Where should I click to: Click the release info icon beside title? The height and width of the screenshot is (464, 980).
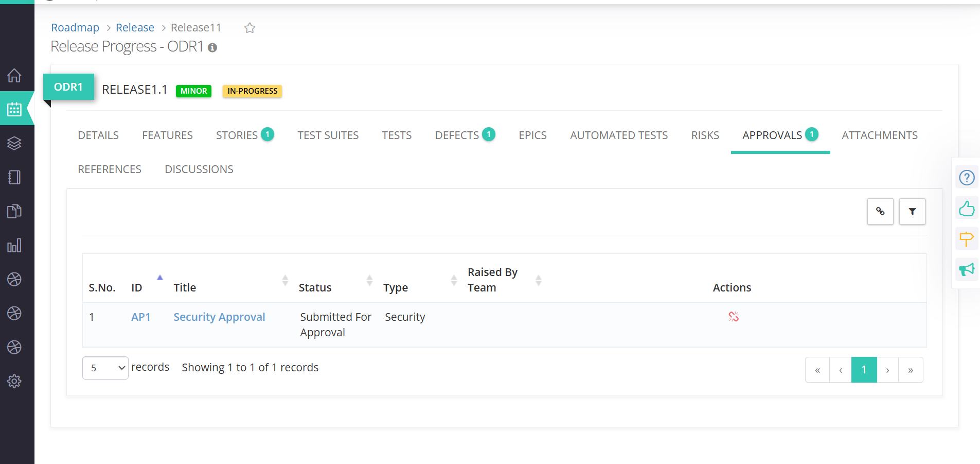pos(212,47)
